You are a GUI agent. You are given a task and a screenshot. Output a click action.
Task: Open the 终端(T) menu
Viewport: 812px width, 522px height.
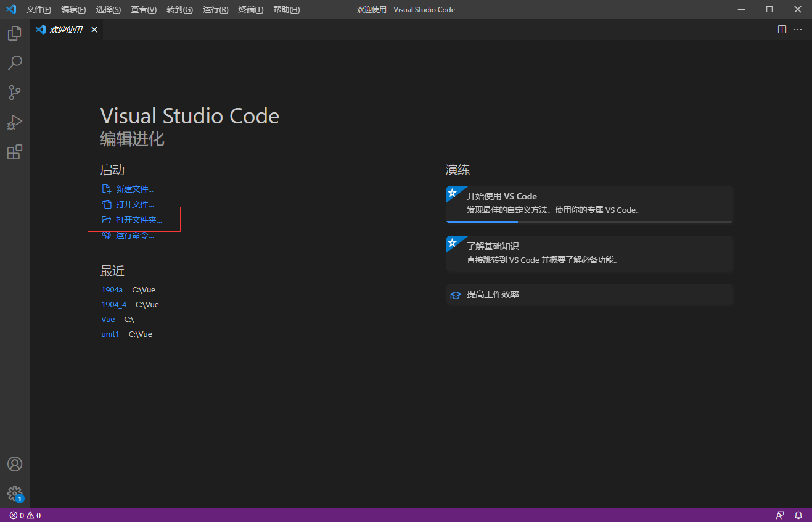point(250,9)
